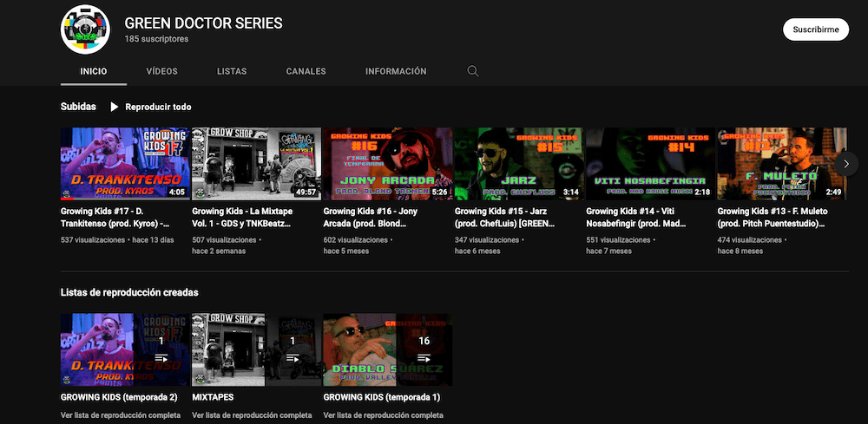Click the 5:26 duration badge
868x424 pixels.
[439, 192]
